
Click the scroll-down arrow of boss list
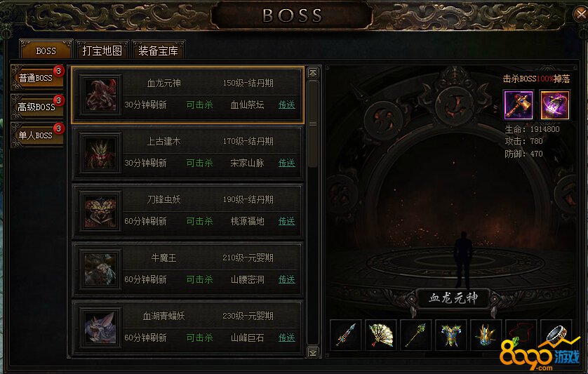313,352
